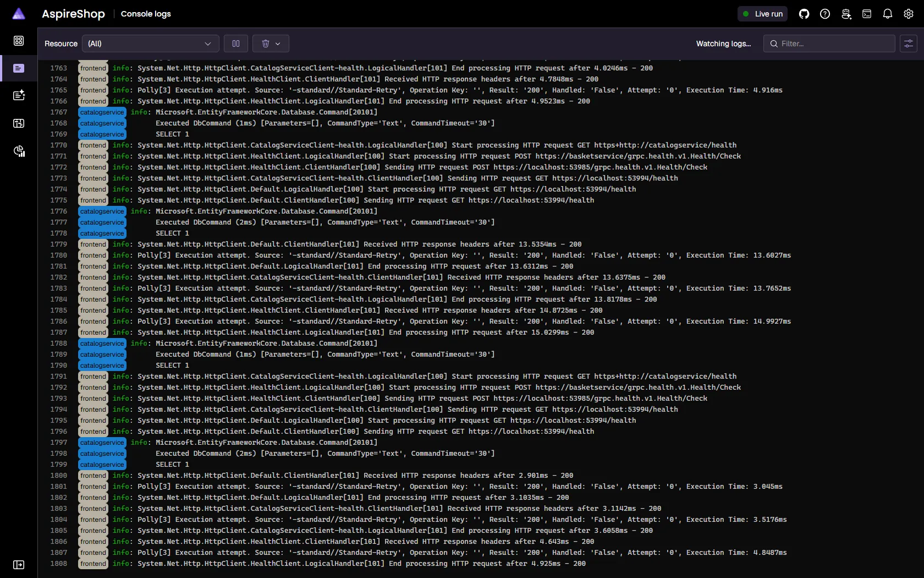The width and height of the screenshot is (924, 578).
Task: Click the localhost:53994/health URL on line 1796
Action: [x=531, y=432]
